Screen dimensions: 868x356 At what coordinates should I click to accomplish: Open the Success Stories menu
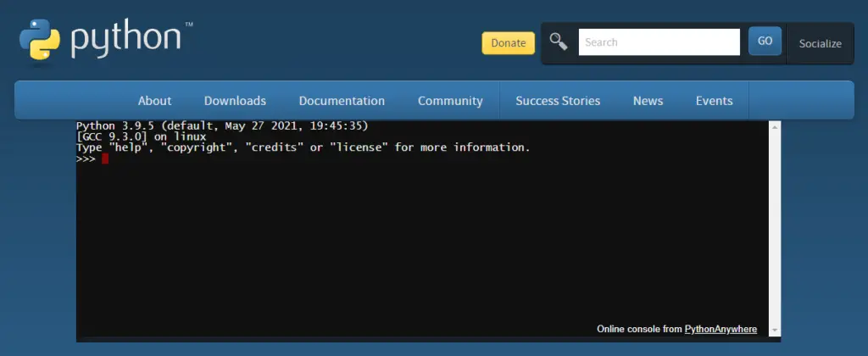click(x=558, y=101)
